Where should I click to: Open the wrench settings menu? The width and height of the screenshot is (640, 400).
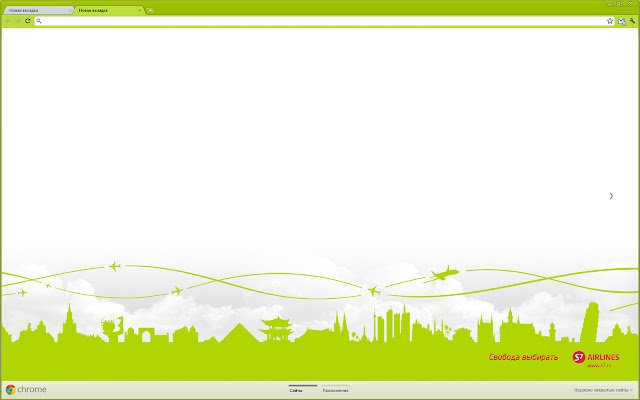pos(632,21)
